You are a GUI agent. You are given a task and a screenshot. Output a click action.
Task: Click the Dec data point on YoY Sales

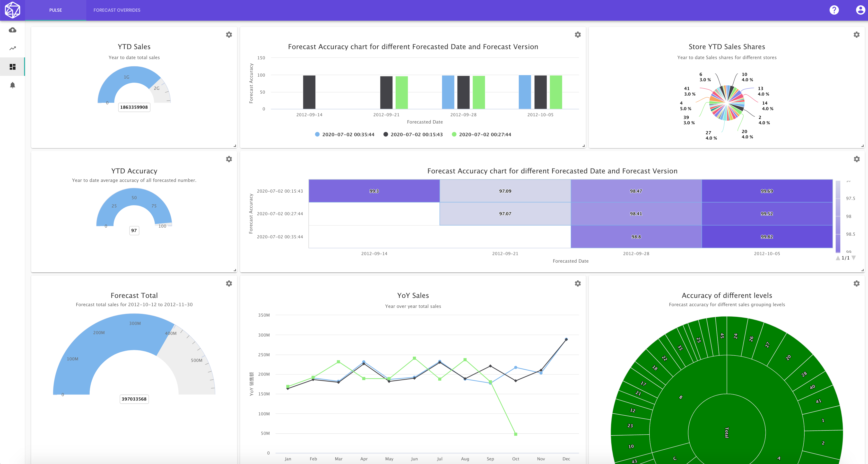[566, 339]
